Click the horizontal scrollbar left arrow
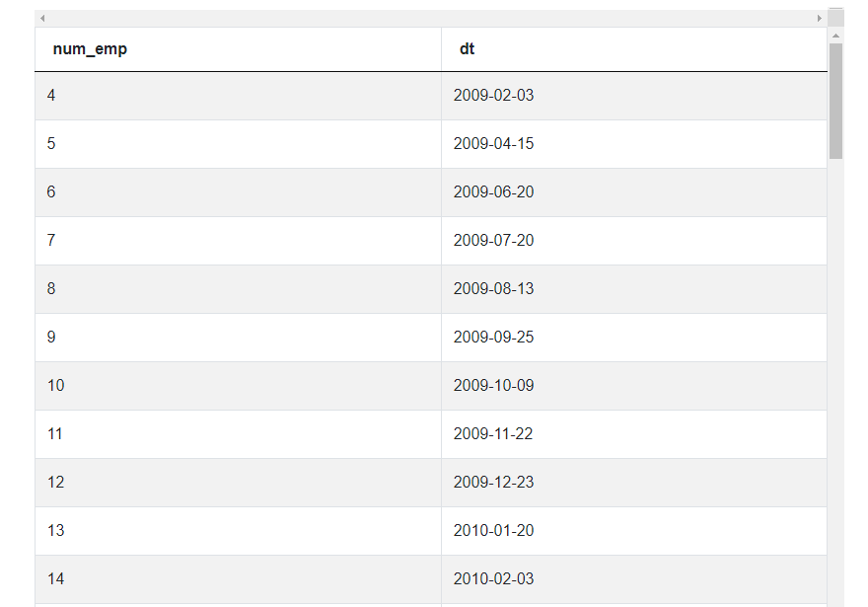 (x=42, y=19)
